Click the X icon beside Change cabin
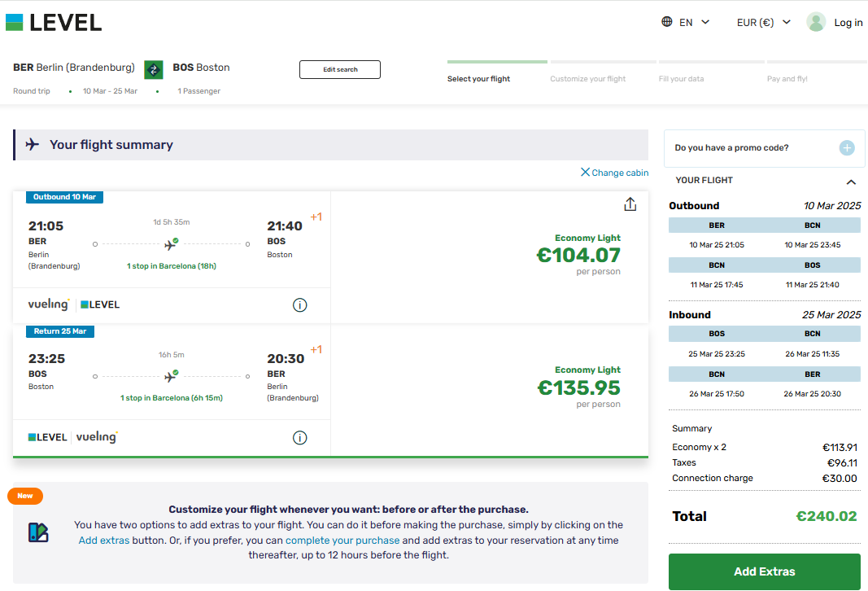This screenshot has height=591, width=868. coord(585,173)
